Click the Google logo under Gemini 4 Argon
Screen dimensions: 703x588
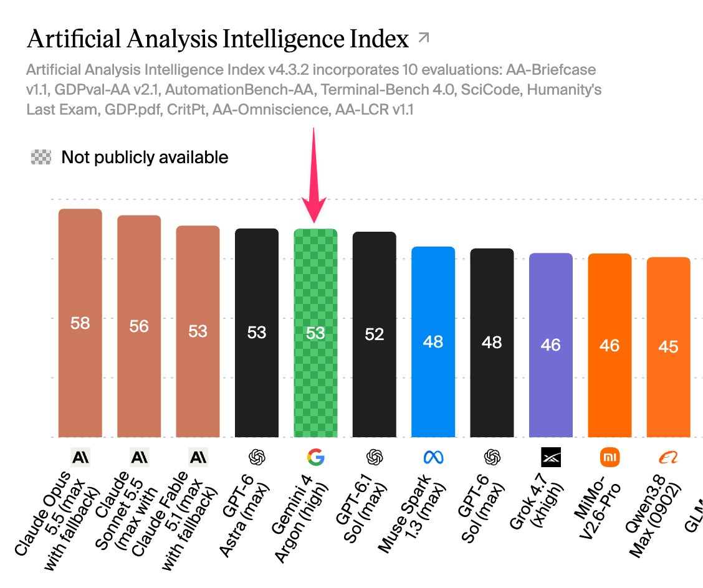(315, 457)
